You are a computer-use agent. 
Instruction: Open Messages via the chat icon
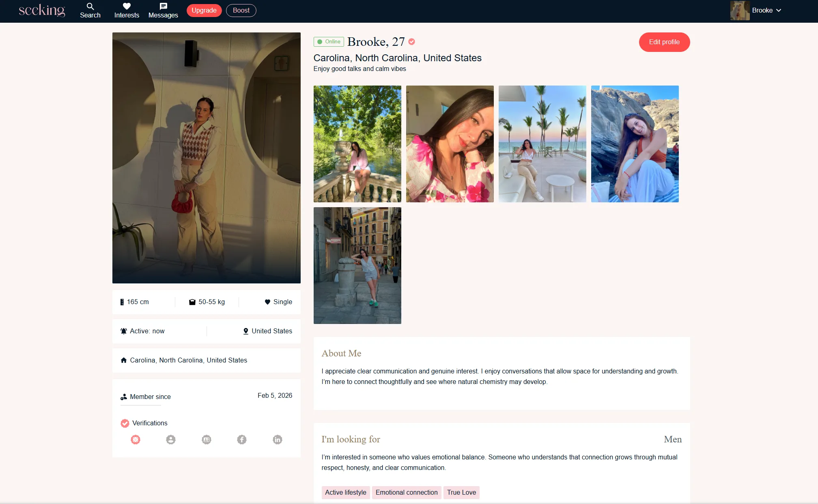[163, 7]
